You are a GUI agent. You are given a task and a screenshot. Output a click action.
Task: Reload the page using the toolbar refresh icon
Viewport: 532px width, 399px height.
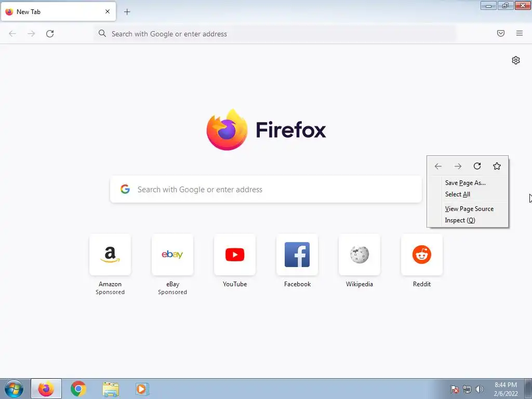[x=50, y=34]
